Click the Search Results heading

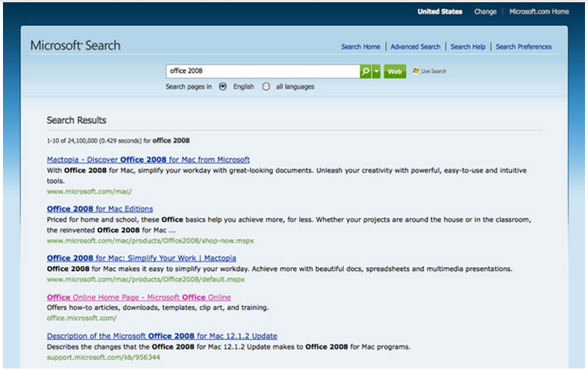click(77, 120)
